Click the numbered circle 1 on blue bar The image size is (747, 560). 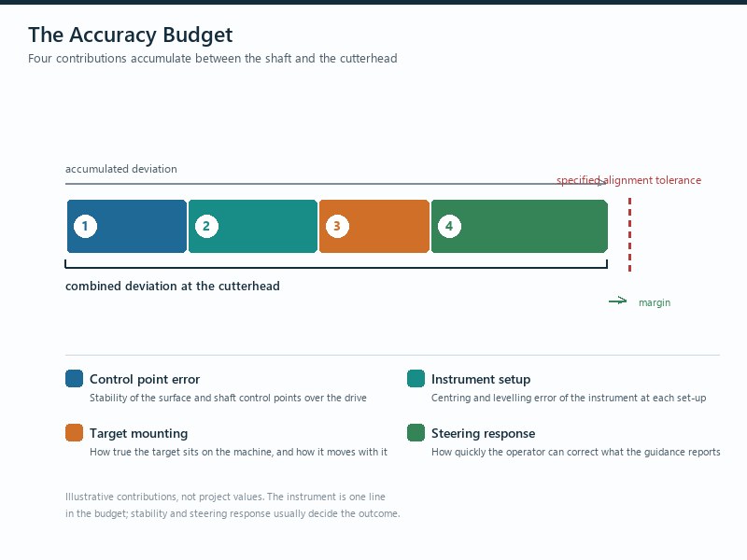point(85,226)
